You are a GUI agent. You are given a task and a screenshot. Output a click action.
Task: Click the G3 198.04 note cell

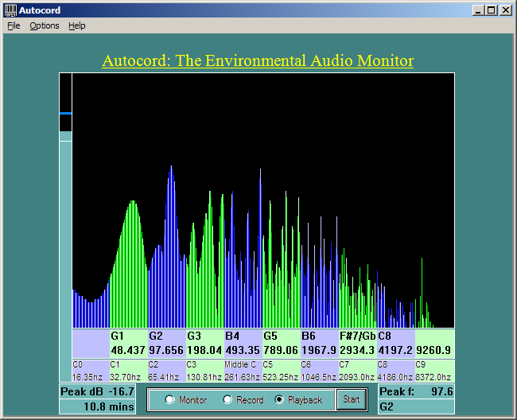pyautogui.click(x=205, y=343)
